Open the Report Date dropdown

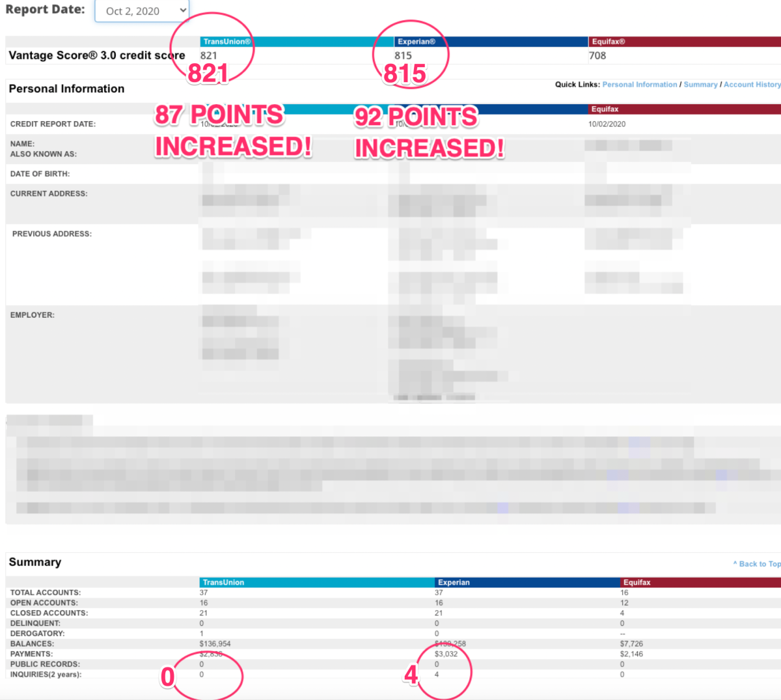[x=142, y=11]
